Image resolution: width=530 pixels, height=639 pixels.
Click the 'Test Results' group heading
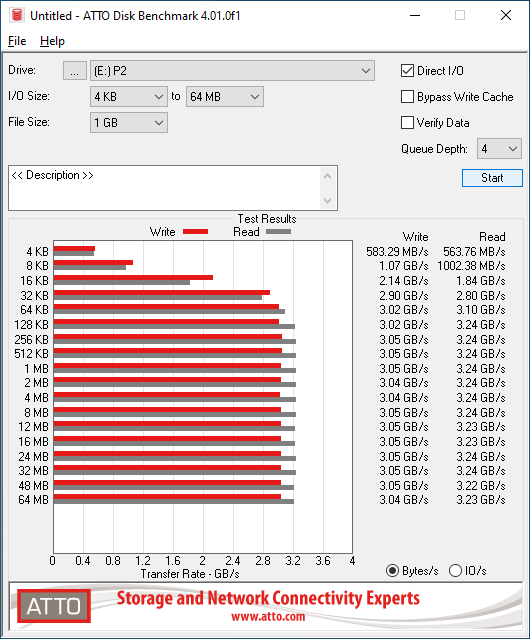pyautogui.click(x=267, y=219)
